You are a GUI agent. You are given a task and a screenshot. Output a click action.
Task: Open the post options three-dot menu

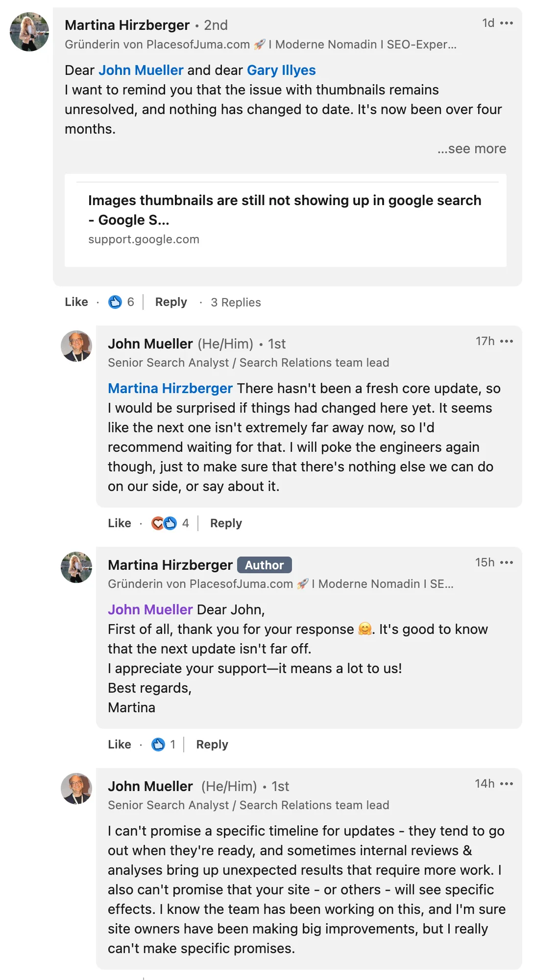(508, 23)
